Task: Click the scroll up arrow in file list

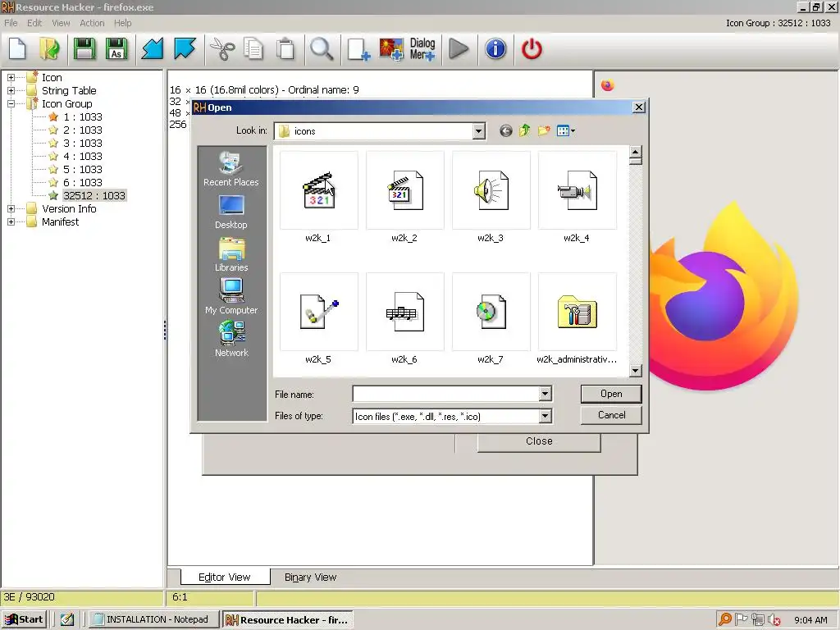Action: tap(636, 152)
